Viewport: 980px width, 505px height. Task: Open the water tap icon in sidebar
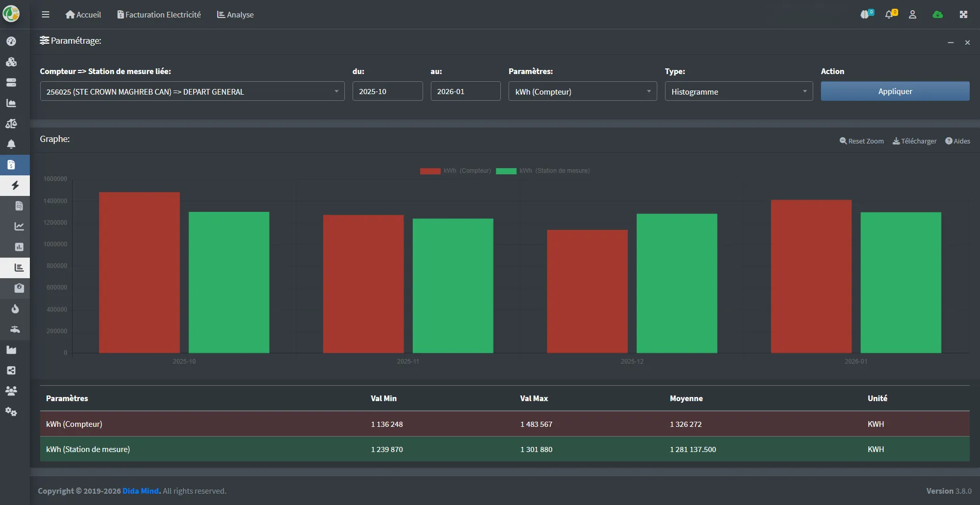(15, 329)
